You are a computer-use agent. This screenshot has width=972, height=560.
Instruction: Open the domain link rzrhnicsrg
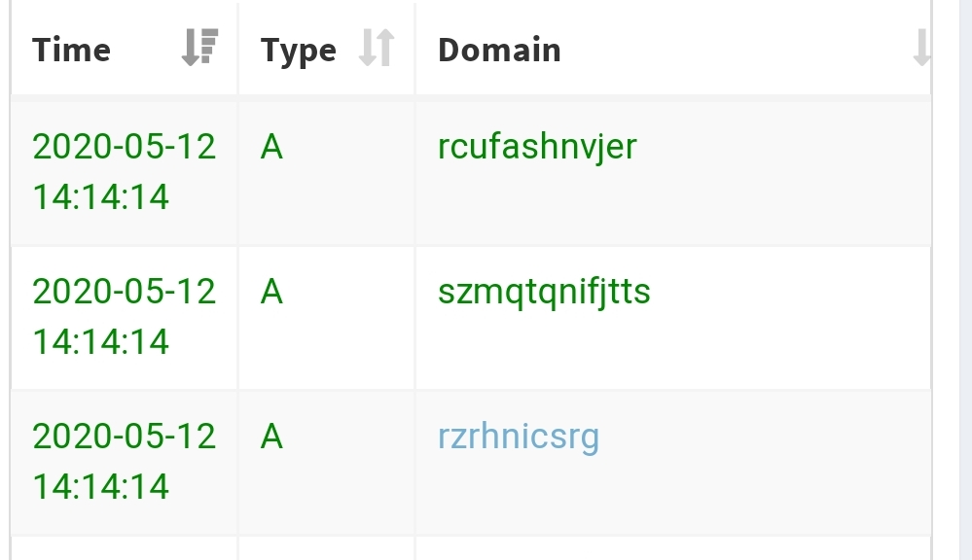(519, 437)
